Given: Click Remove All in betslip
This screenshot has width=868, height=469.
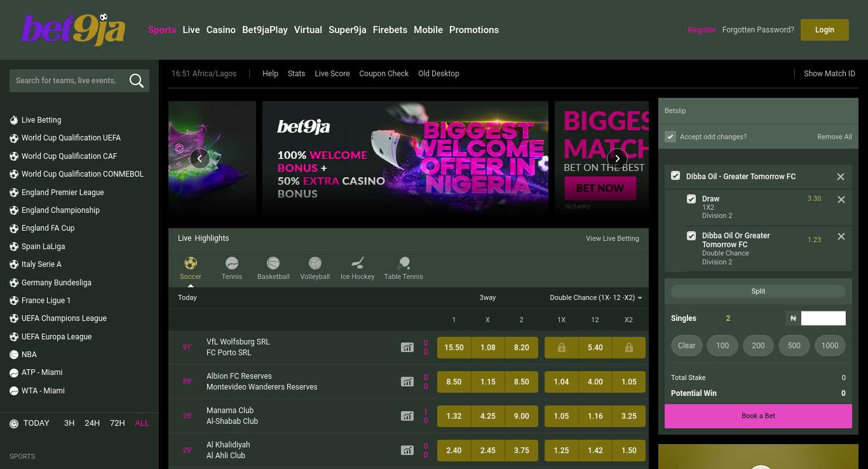Looking at the screenshot, I should click(x=834, y=137).
